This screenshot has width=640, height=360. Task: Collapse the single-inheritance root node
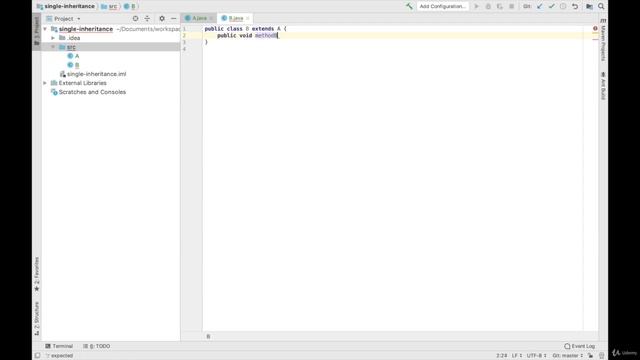(45, 29)
